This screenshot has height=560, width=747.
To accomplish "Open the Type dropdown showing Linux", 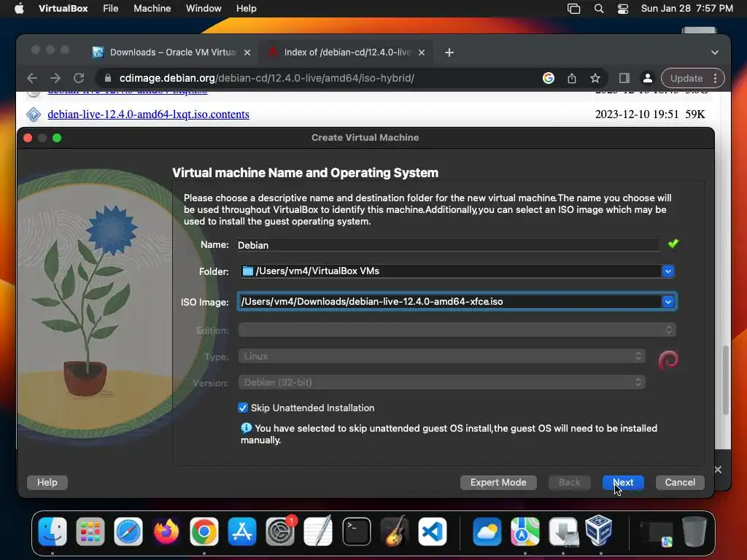I will 441,356.
